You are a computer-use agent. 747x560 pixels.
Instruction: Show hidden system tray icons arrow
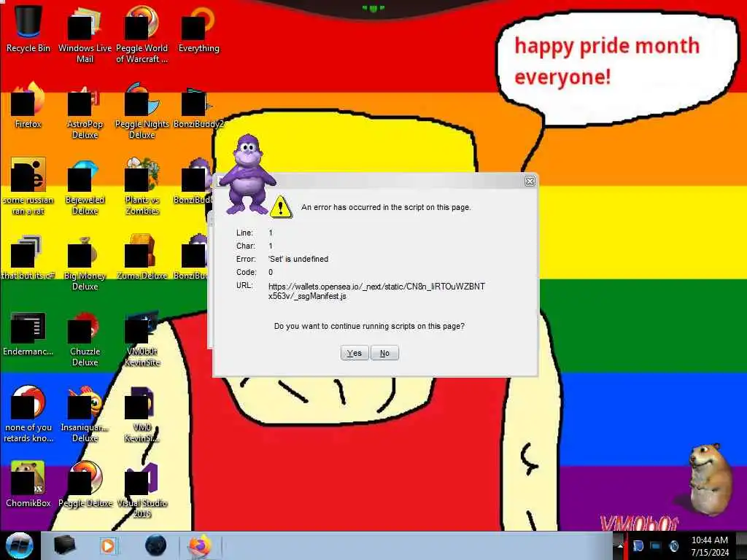tap(620, 545)
